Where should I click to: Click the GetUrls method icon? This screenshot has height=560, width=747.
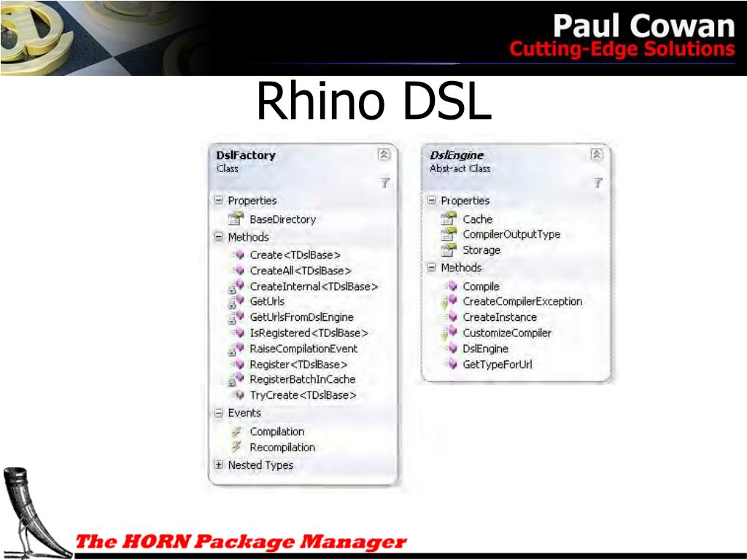pos(236,301)
